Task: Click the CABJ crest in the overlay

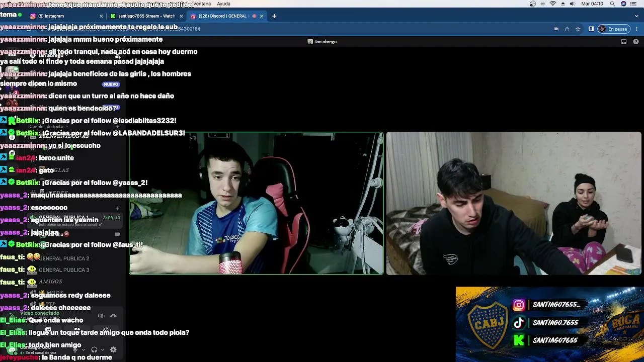Action: click(488, 325)
